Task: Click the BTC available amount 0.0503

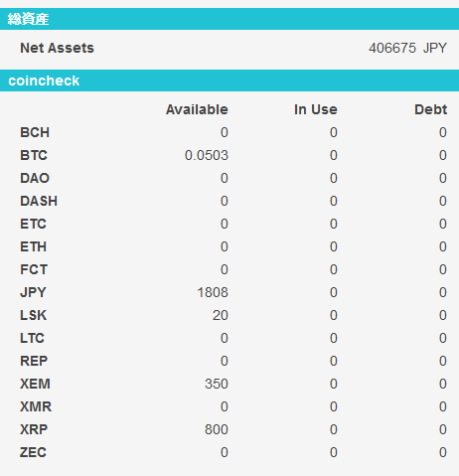Action: (x=207, y=155)
